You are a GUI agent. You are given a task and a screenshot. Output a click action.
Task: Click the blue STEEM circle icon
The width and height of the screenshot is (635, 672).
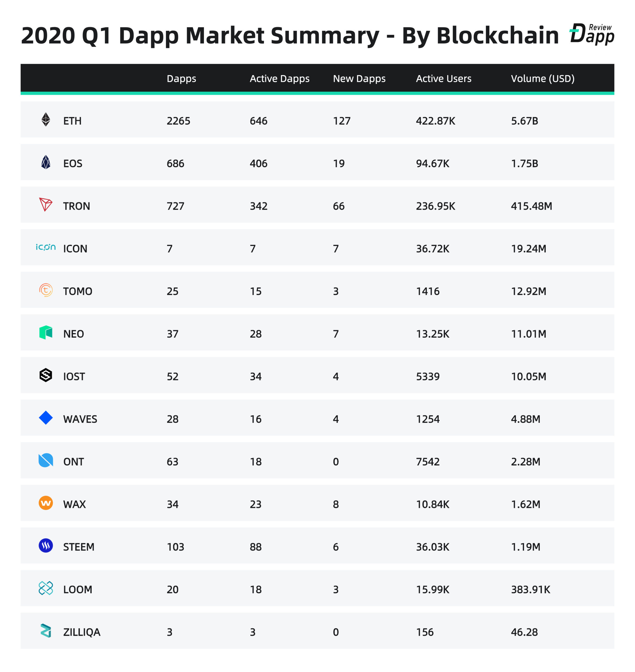[x=46, y=546]
